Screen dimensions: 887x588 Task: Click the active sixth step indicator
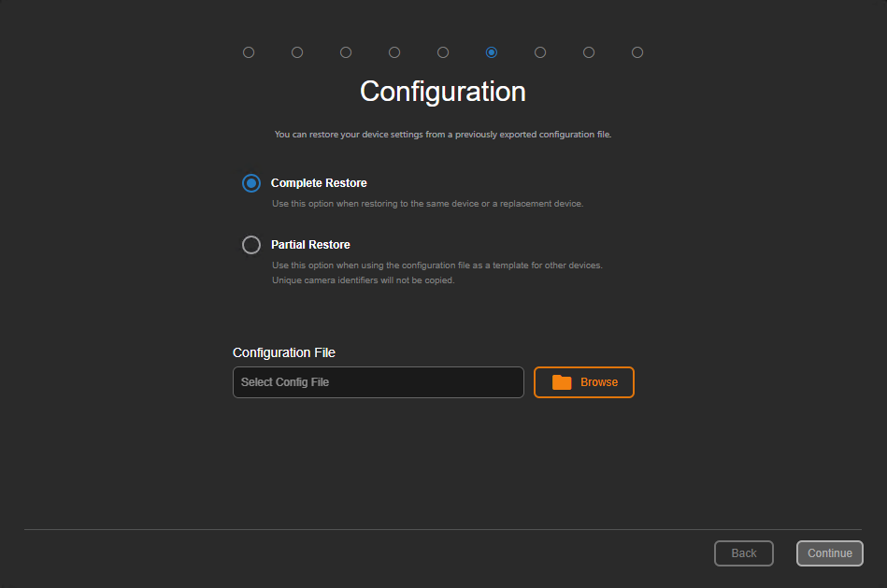pos(492,52)
